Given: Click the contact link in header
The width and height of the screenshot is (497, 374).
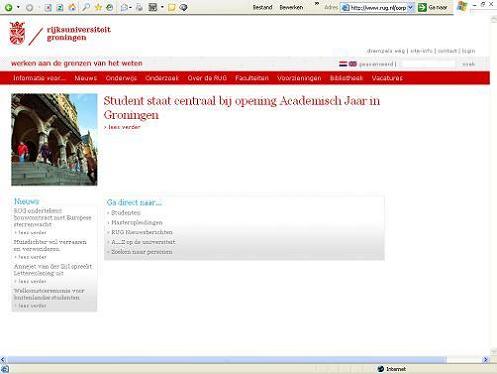Looking at the screenshot, I should [x=447, y=51].
